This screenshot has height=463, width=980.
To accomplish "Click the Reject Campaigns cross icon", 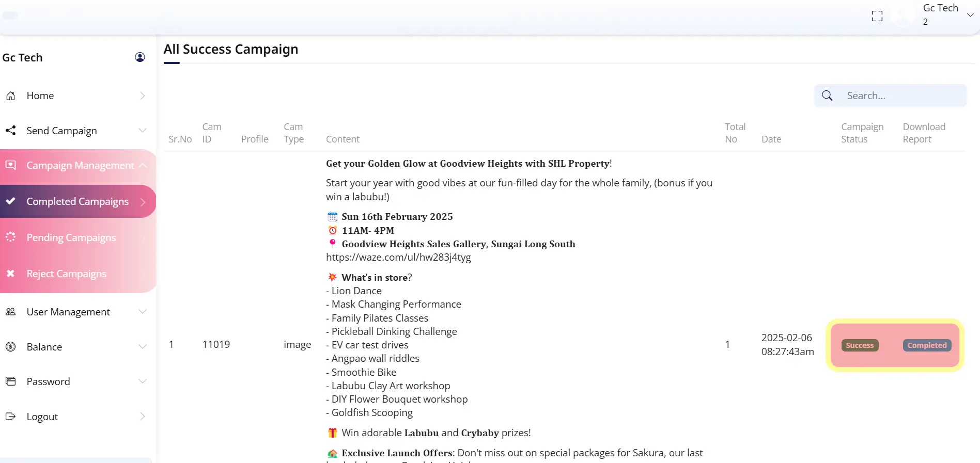I will pyautogui.click(x=10, y=273).
